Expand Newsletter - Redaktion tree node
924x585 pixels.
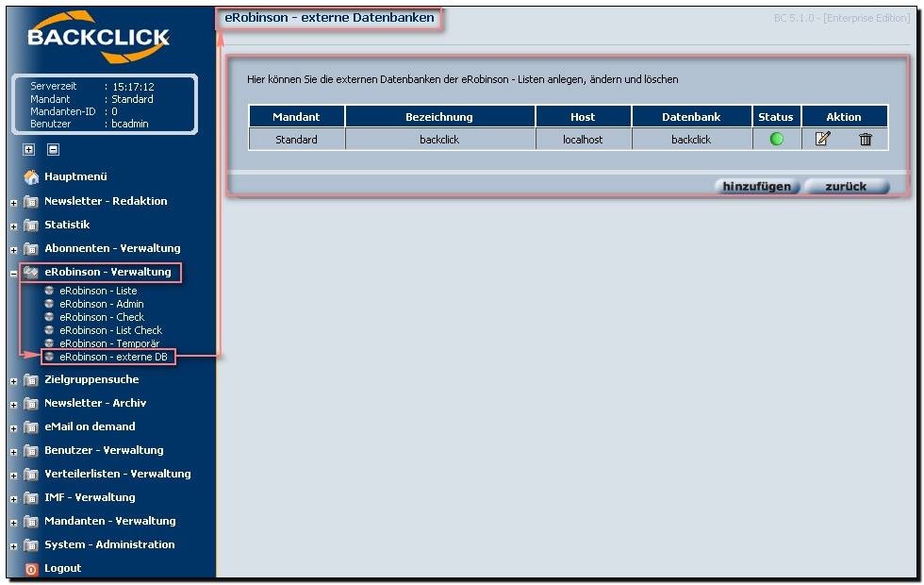[x=13, y=203]
